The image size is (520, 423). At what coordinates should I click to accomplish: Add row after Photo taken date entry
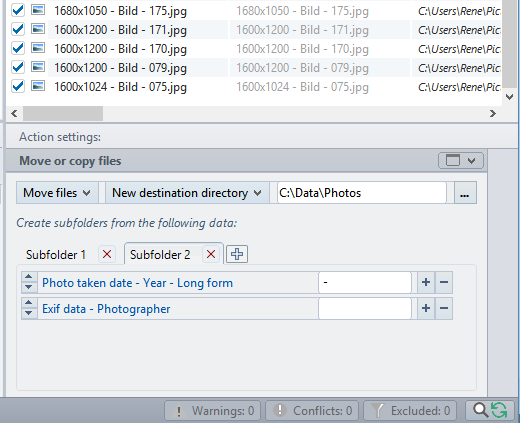(x=426, y=282)
